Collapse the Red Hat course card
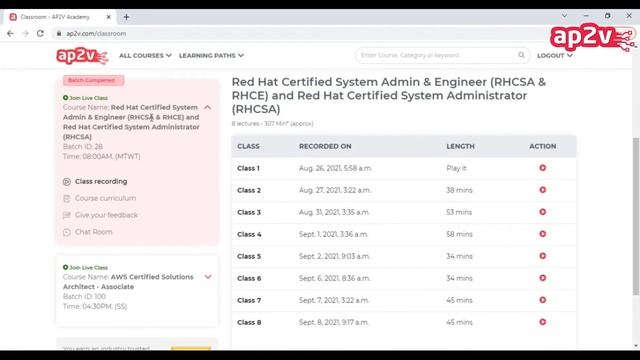640x360 pixels. 208,107
